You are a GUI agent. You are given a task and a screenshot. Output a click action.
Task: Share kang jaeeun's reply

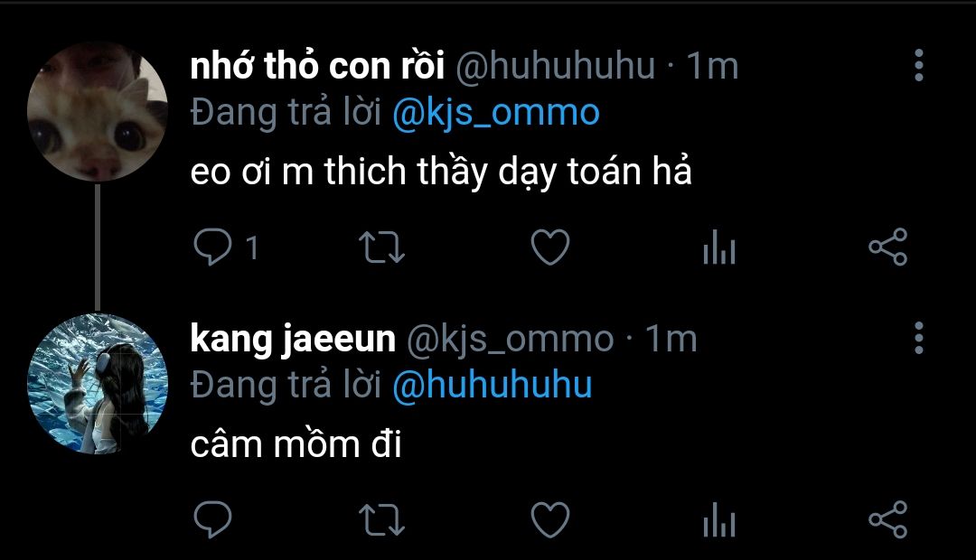pyautogui.click(x=887, y=519)
